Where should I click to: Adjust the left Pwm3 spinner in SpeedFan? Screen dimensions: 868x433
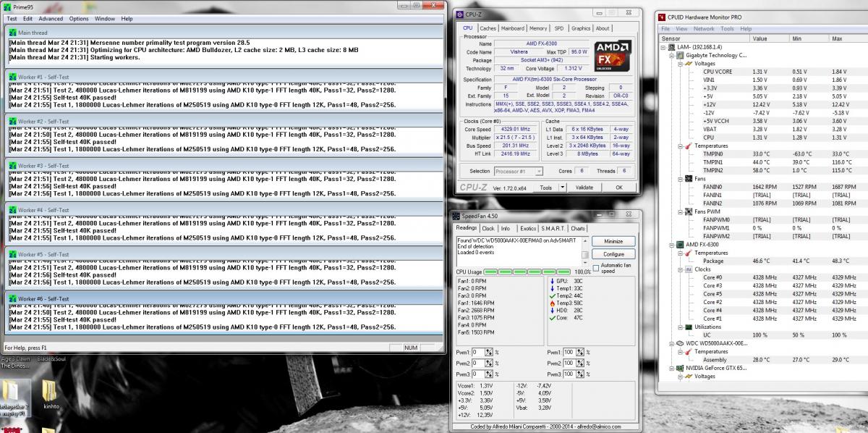pyautogui.click(x=490, y=374)
